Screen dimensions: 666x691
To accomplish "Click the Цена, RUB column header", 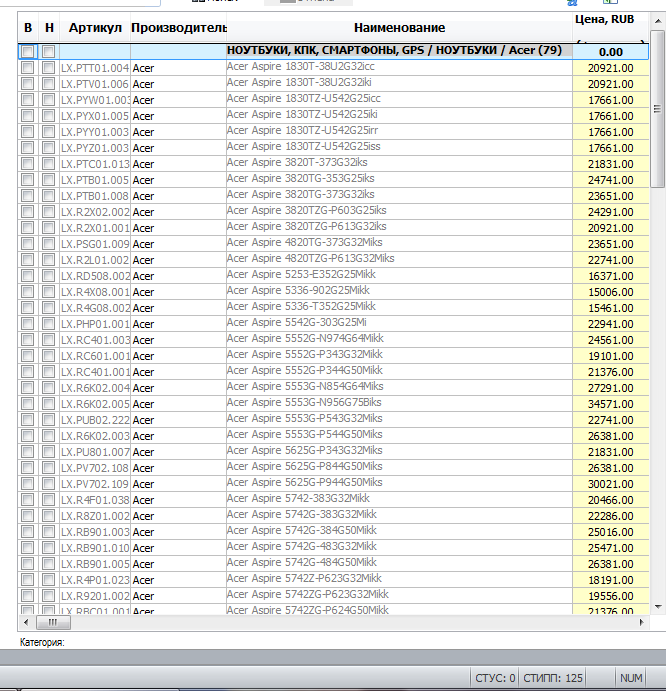I will click(x=610, y=28).
